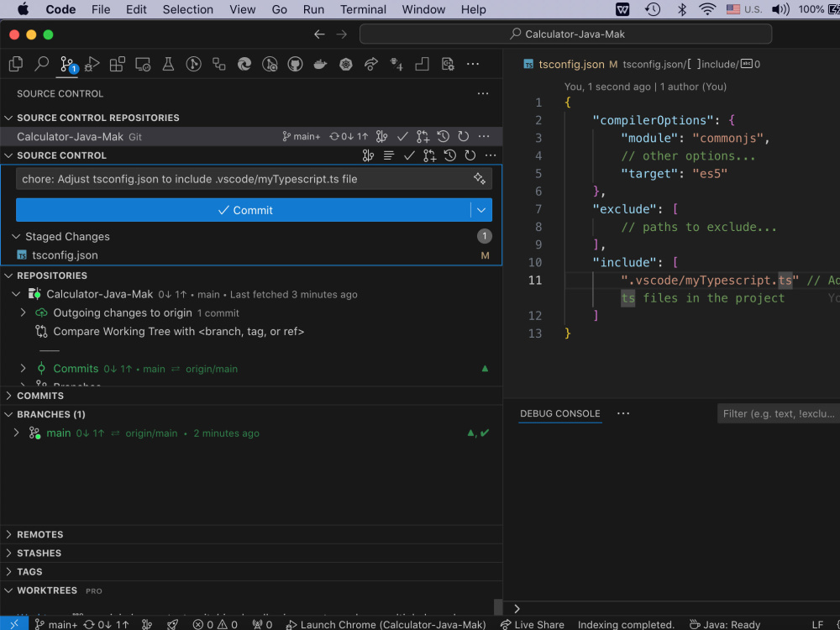The width and height of the screenshot is (840, 630).
Task: Click the Calculator-Java-Mak command center search
Action: click(565, 34)
